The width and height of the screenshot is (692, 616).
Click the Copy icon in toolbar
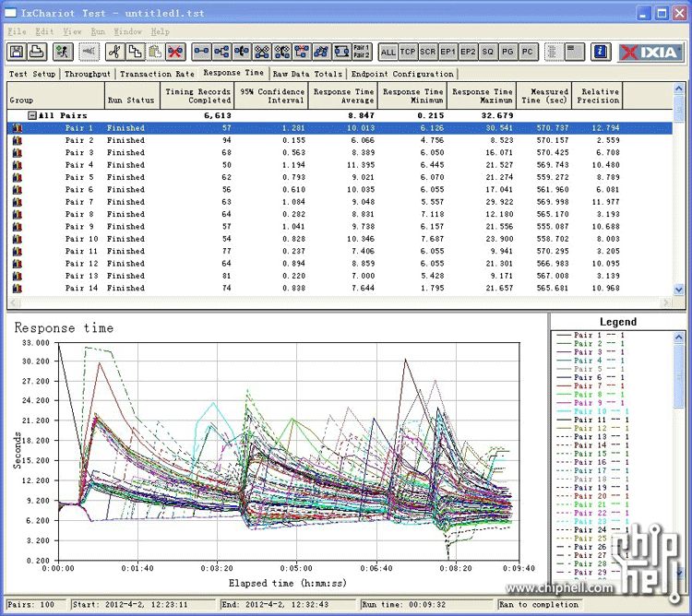[x=135, y=52]
